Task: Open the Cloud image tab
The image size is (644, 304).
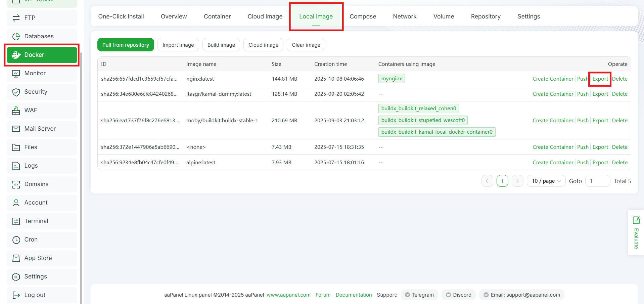Action: [x=265, y=16]
